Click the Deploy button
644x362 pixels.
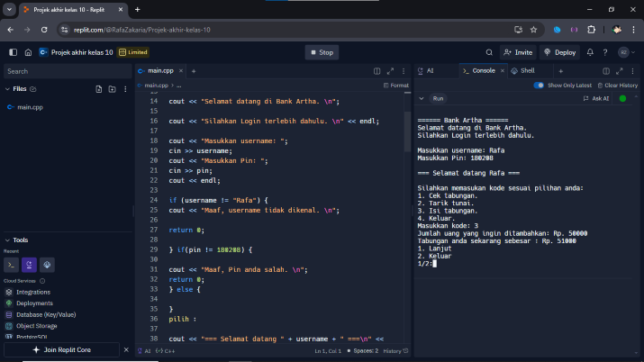560,52
